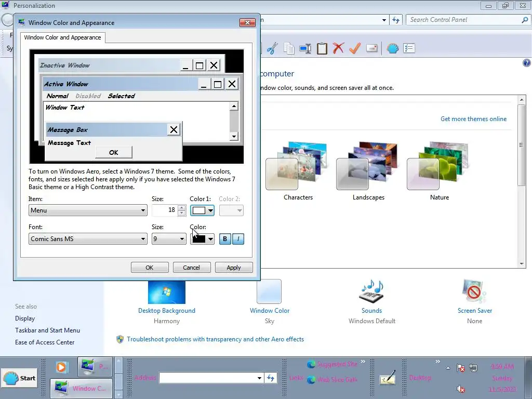
Task: Open the Display link under See also
Action: (25, 318)
